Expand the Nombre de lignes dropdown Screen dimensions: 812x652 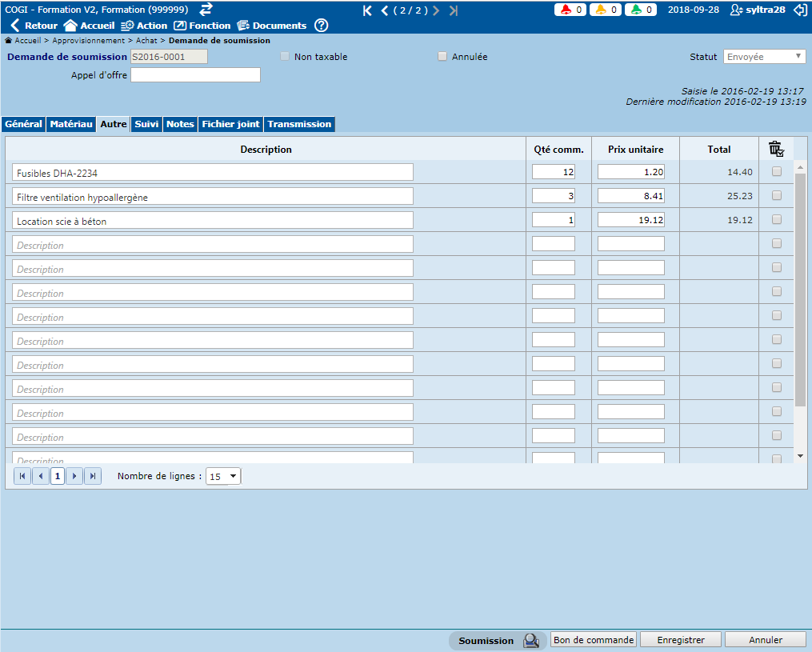[223, 476]
